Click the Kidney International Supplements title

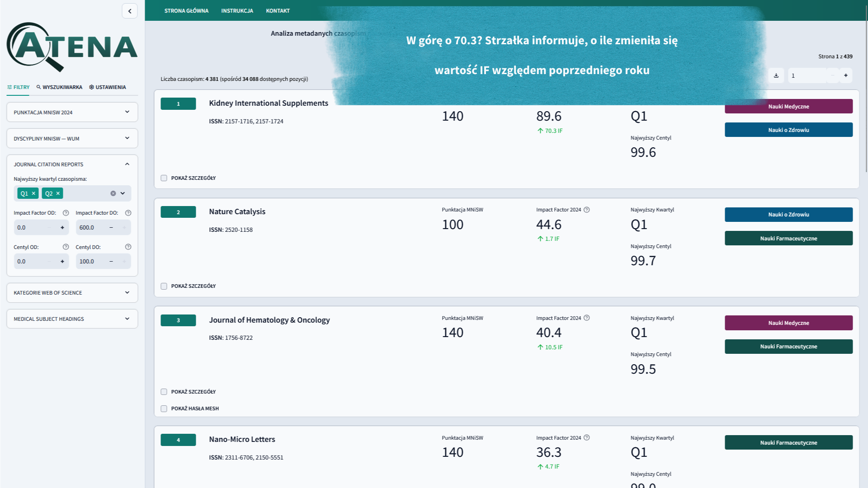[269, 103]
